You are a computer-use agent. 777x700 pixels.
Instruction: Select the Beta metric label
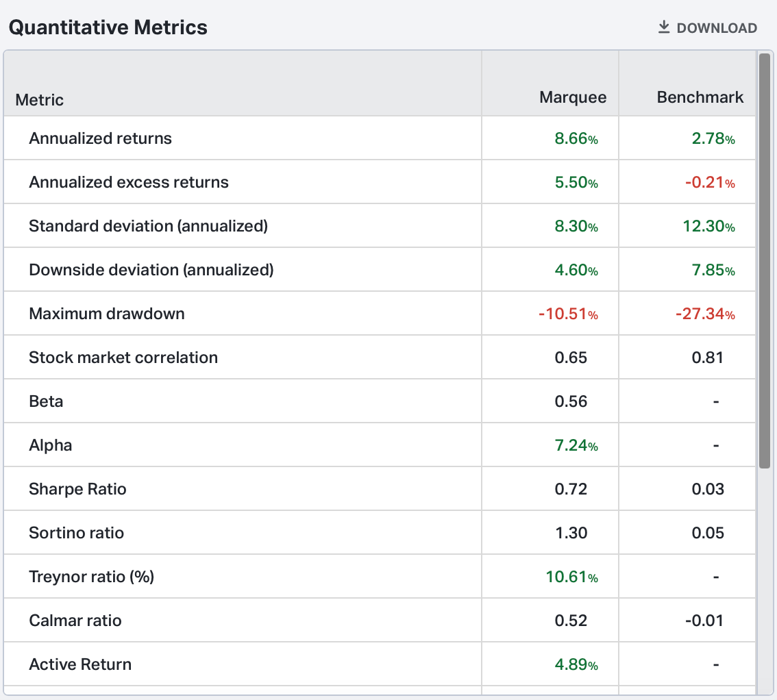(46, 401)
